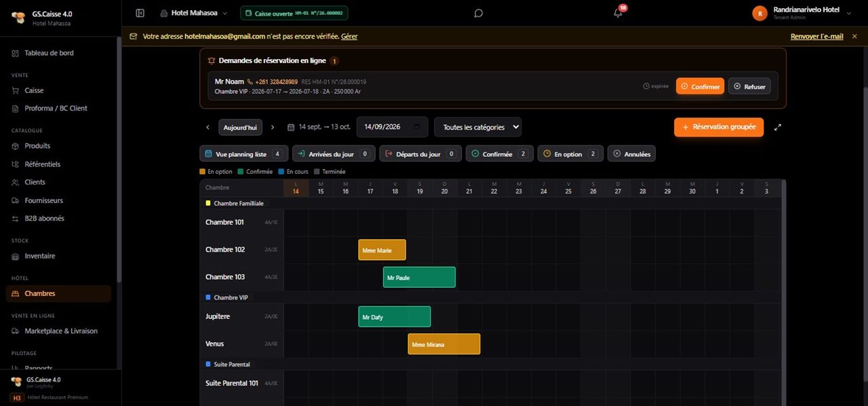
Task: Select En option filter chip
Action: (x=570, y=154)
